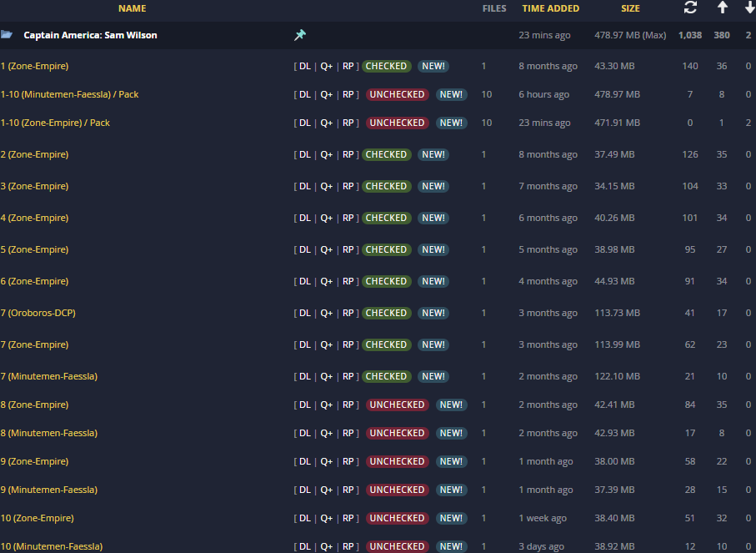Open the 7 (Oroboros-DCP) torrent link

[38, 313]
